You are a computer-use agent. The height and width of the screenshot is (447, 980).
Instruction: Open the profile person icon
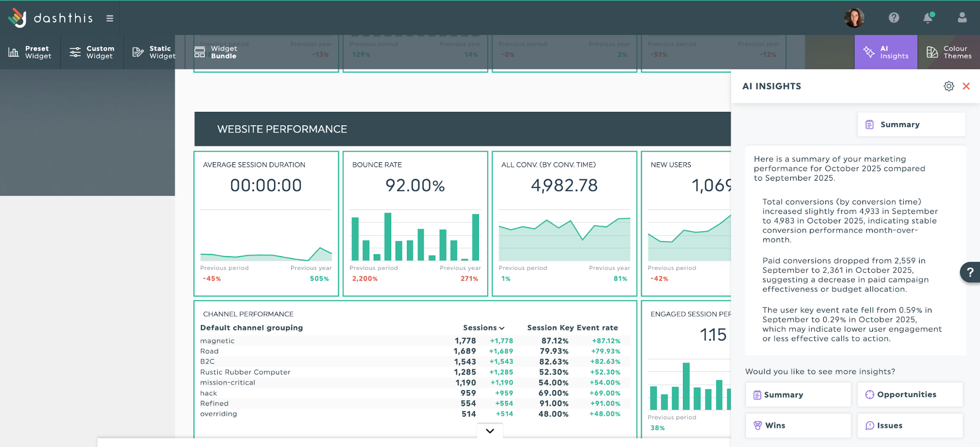961,18
